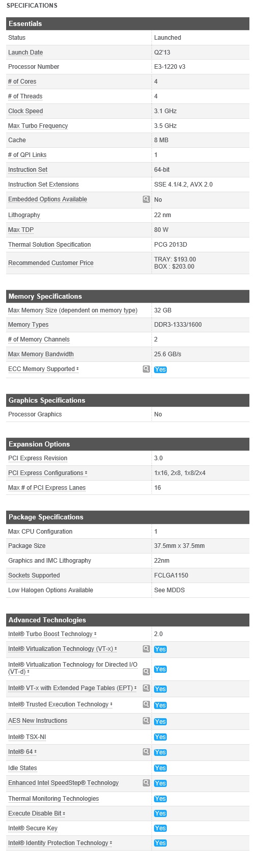Click search icon for Extended Page Tables row
Screen dimensions: 254x868
point(146,688)
